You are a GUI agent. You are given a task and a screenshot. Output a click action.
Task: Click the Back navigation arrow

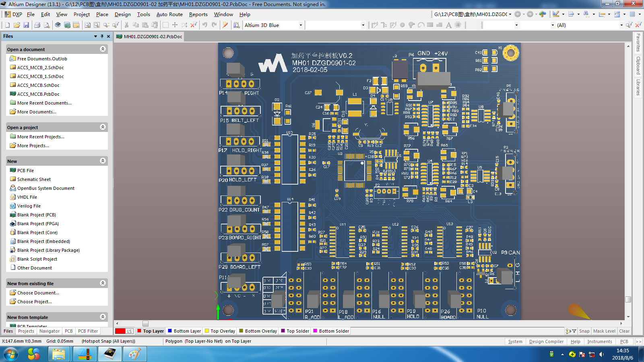click(x=518, y=14)
